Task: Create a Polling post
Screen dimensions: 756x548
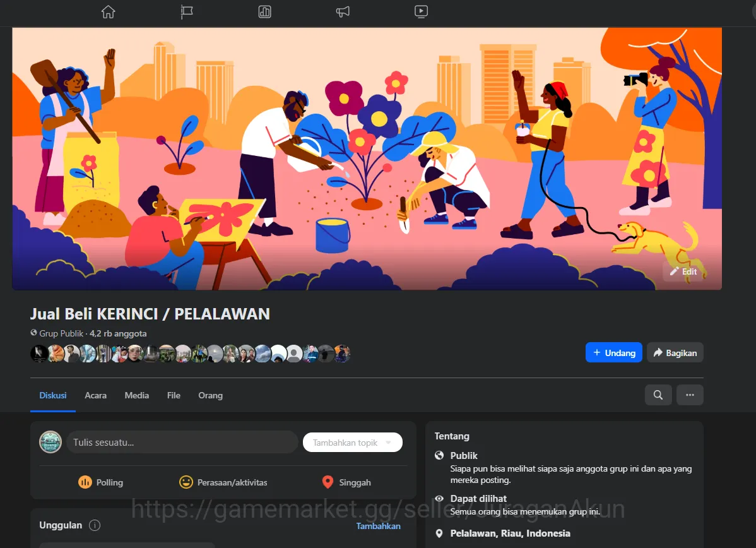Action: click(101, 482)
